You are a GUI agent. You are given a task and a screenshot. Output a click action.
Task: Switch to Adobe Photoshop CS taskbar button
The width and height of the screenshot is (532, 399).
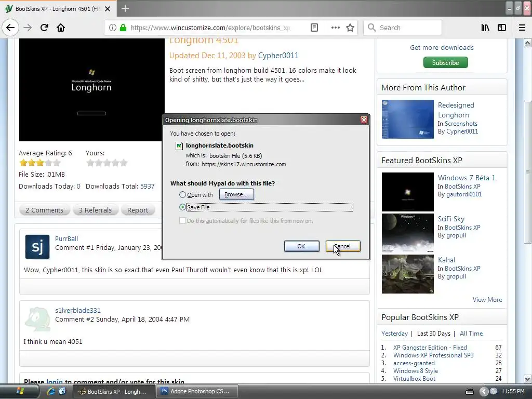197,391
